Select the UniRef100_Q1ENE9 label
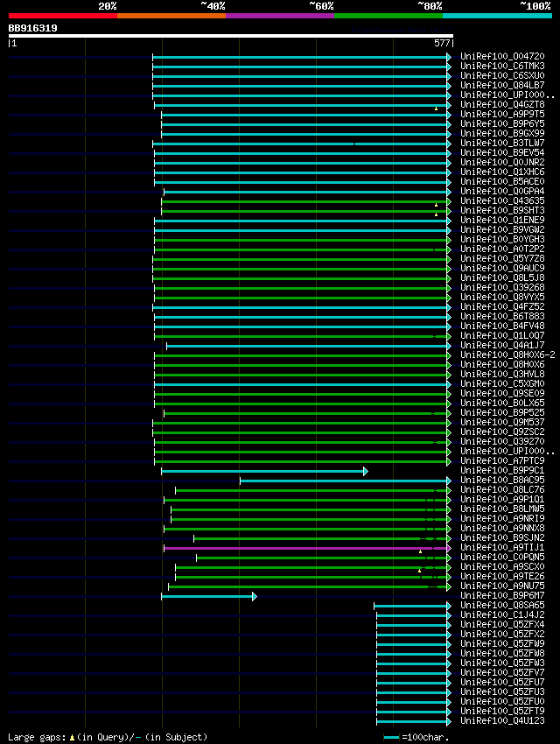The height and width of the screenshot is (744, 560). click(502, 221)
